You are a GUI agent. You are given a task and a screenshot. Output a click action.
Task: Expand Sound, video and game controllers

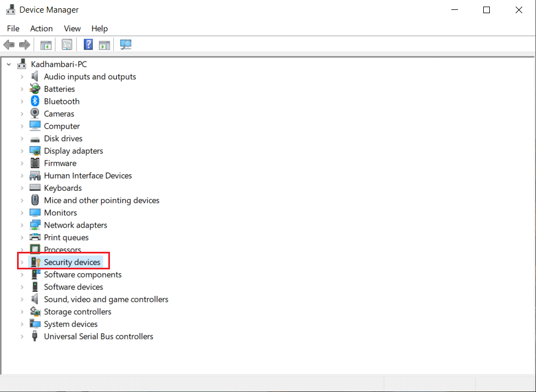coord(22,300)
